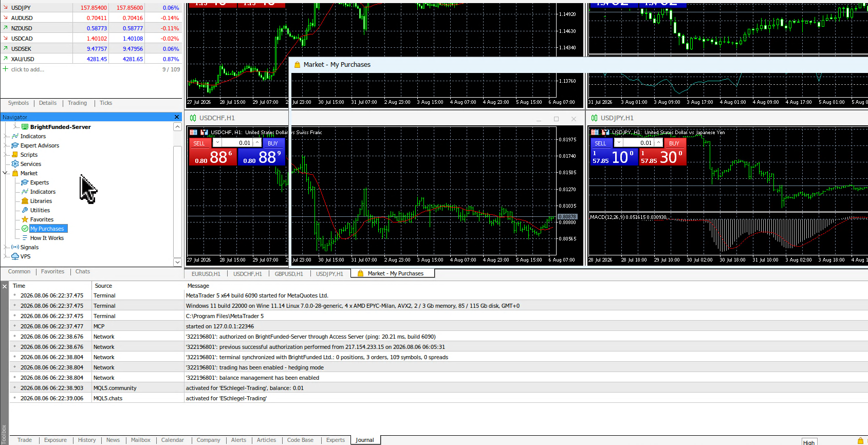
Task: Click the Indicators icon under Market
Action: click(25, 192)
